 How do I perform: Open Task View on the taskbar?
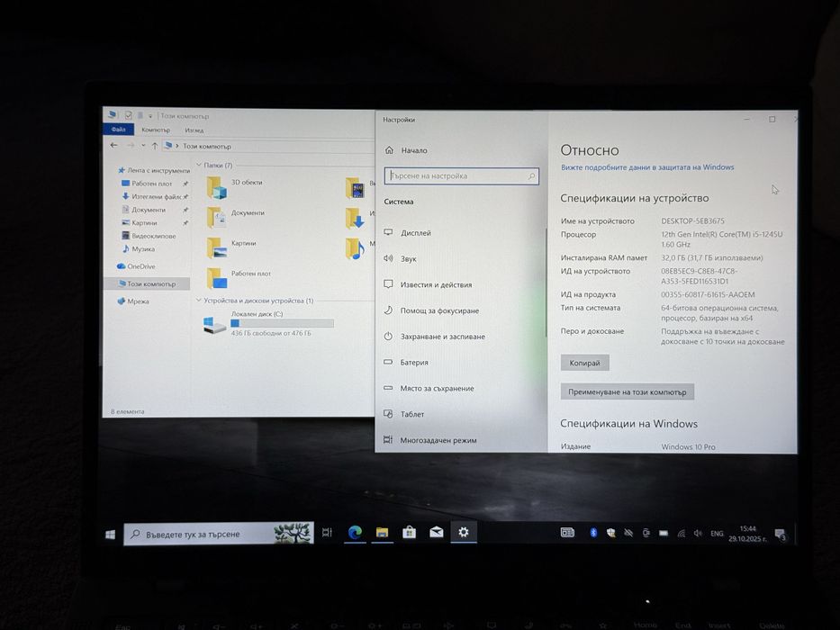(327, 533)
